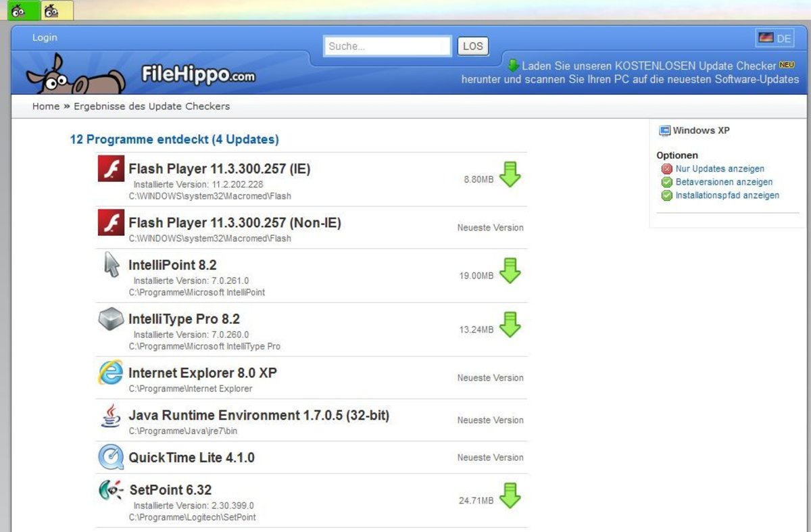Click the Windows XP label
Viewport: 811px width, 532px height.
[x=702, y=130]
